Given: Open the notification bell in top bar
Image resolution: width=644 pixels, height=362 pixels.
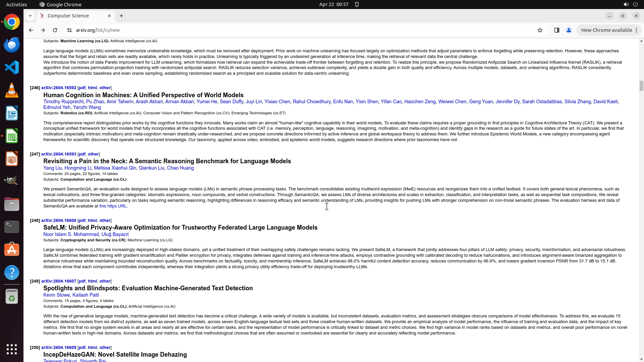Looking at the screenshot, I should (x=357, y=4).
